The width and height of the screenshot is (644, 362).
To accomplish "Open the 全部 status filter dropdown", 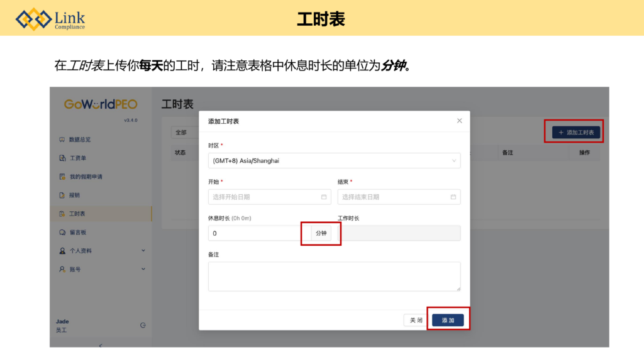I will pos(185,133).
